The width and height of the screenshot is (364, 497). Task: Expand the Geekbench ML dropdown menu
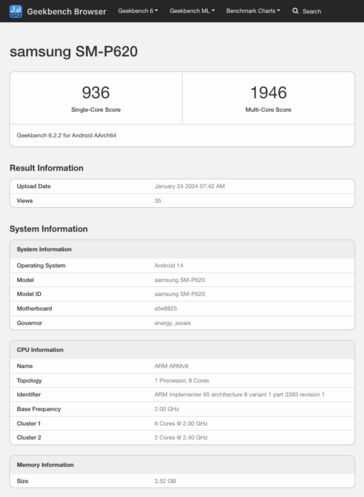tap(192, 11)
